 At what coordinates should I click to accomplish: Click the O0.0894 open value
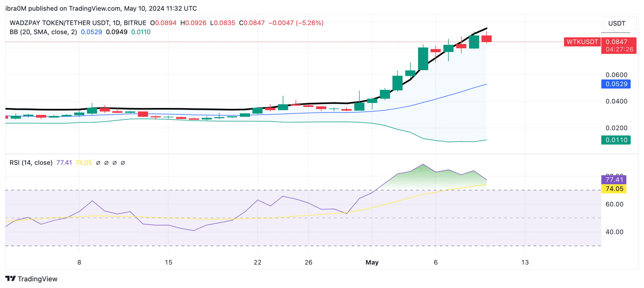point(163,23)
